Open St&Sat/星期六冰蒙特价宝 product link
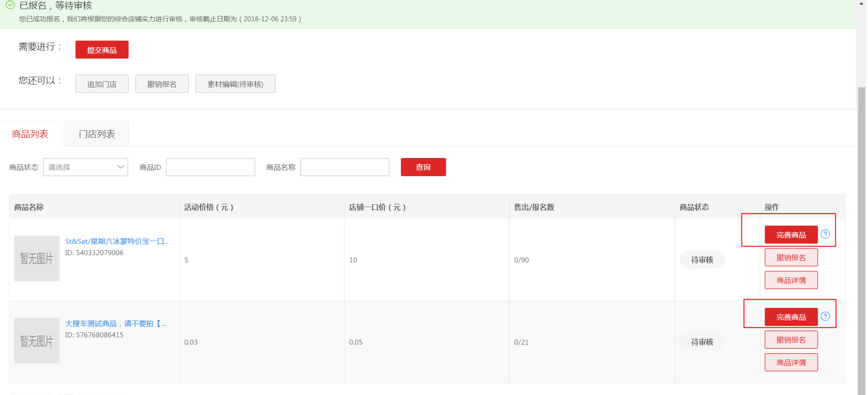The width and height of the screenshot is (868, 395). coord(116,242)
